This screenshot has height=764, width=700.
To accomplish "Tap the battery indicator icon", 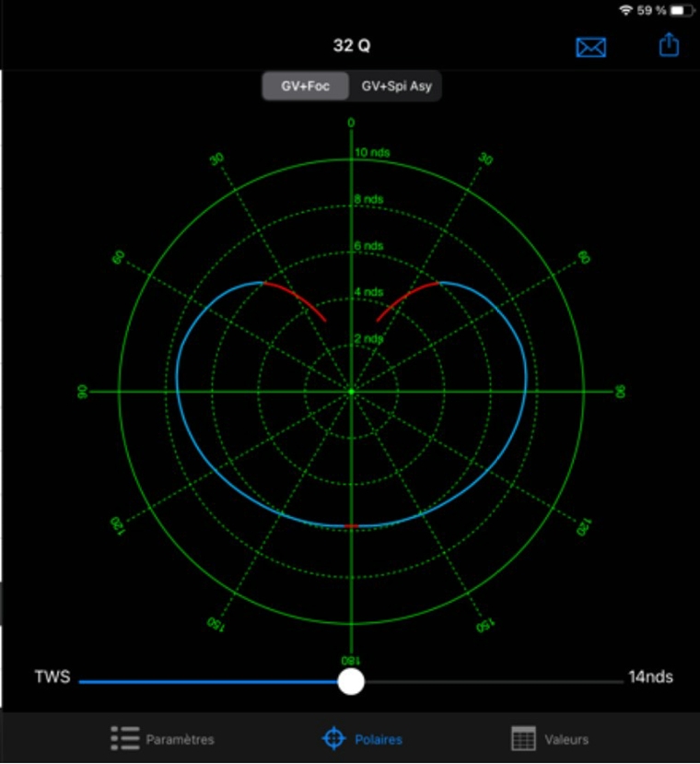I will pos(682,10).
